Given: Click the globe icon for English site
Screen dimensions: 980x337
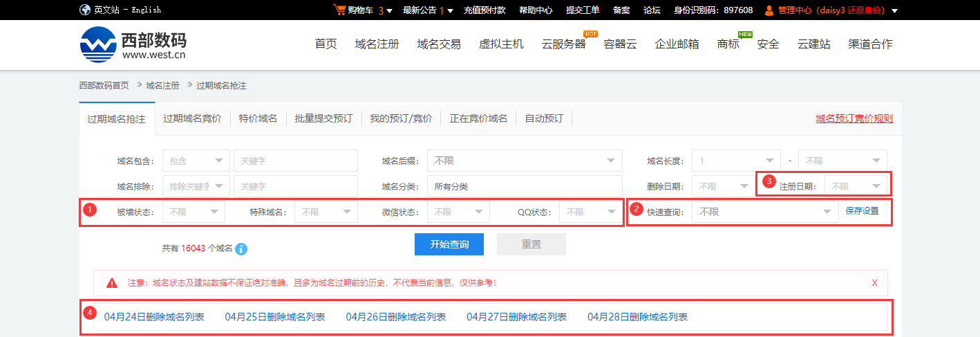Looking at the screenshot, I should [84, 10].
